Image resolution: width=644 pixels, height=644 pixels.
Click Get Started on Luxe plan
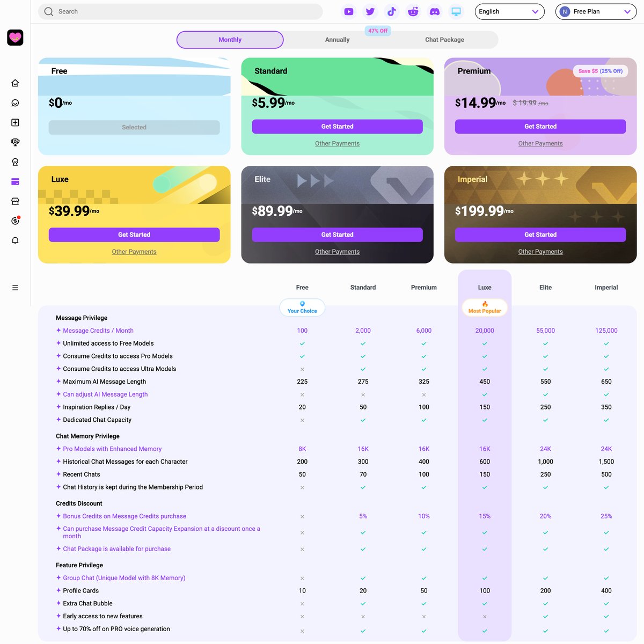(x=134, y=235)
